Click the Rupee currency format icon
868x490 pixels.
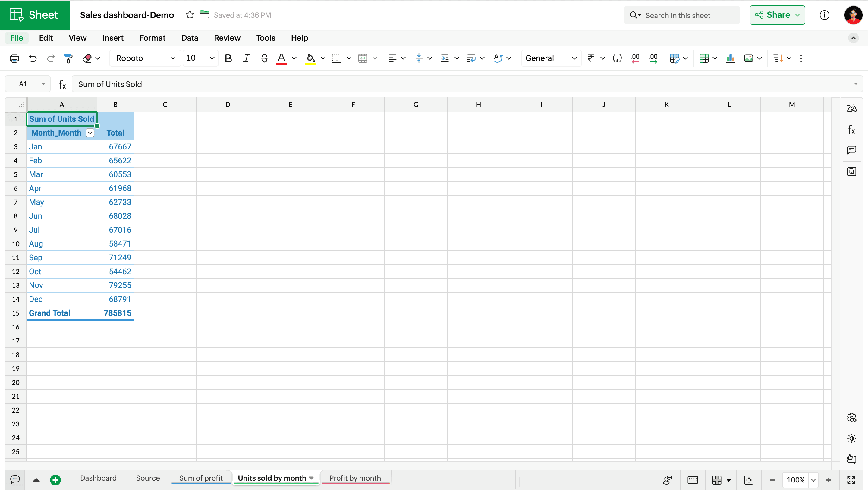point(590,58)
